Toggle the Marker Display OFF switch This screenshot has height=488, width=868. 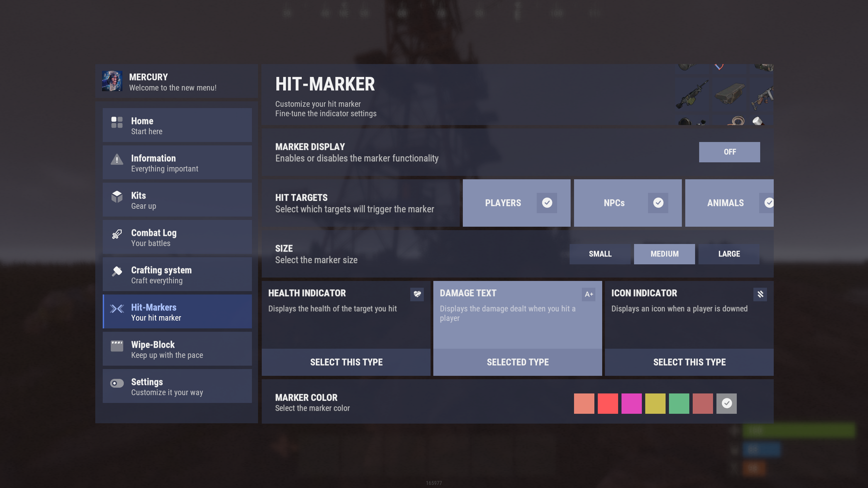coord(729,152)
